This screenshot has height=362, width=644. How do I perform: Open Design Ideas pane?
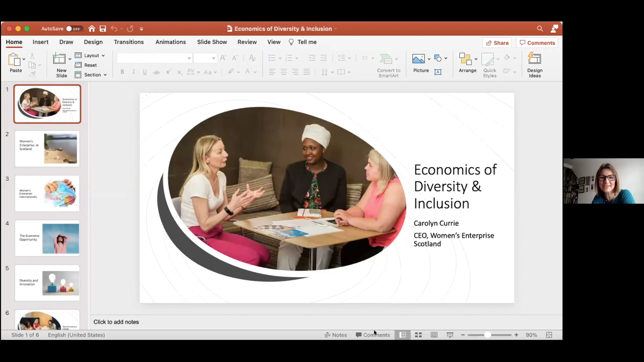click(535, 65)
